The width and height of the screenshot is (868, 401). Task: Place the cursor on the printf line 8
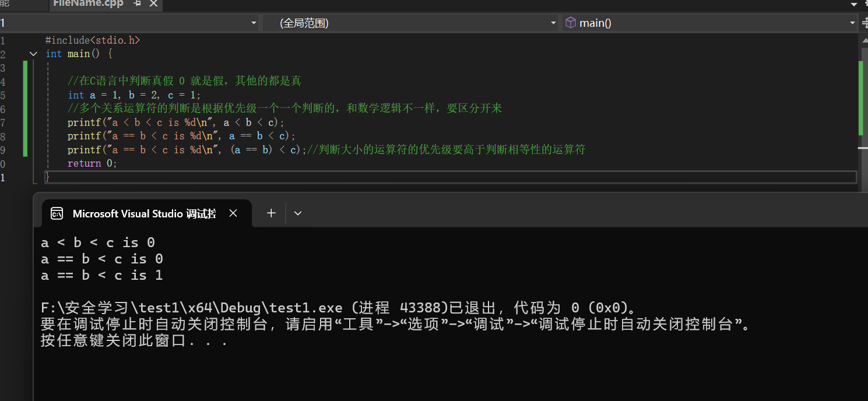(175, 136)
